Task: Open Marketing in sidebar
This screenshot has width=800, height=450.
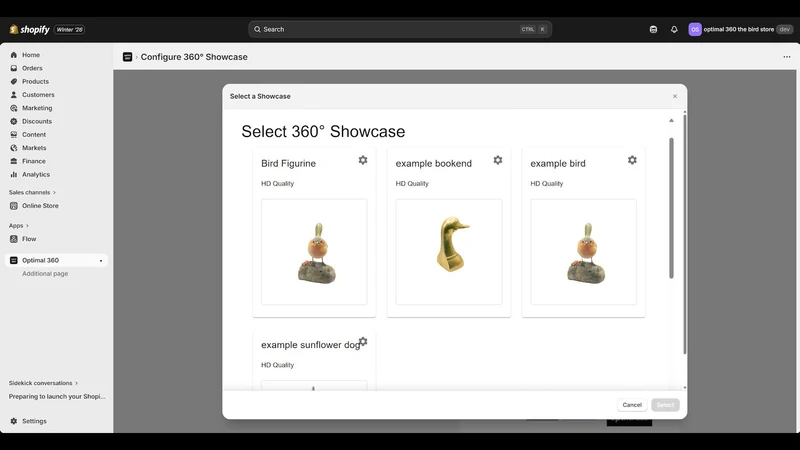Action: (x=37, y=108)
